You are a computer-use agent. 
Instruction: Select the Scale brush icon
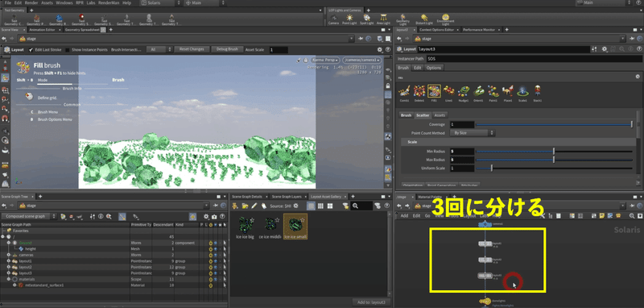[522, 92]
